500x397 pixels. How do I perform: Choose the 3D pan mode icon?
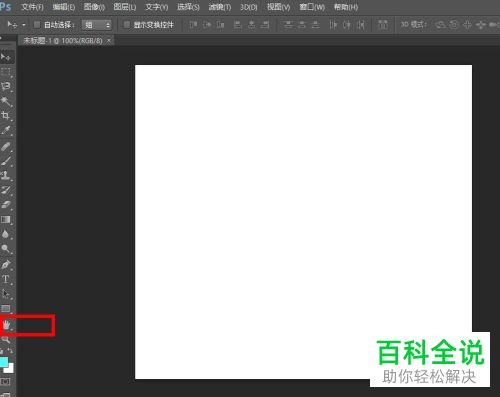point(467,25)
